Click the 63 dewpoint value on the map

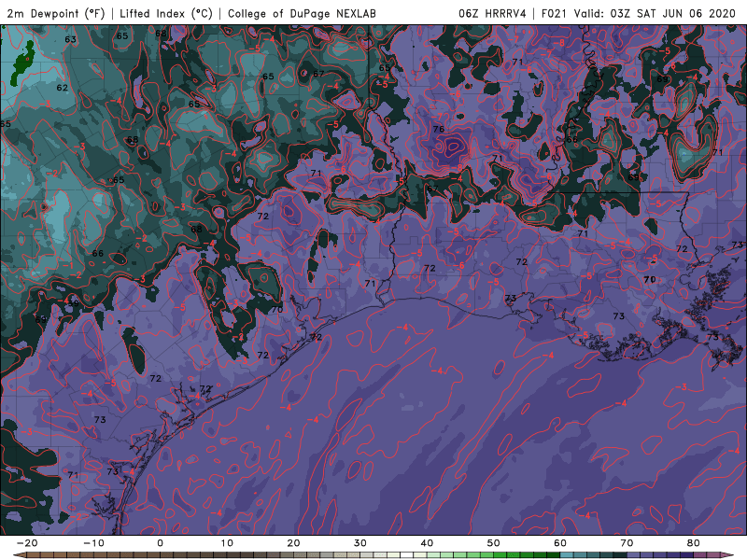click(x=71, y=39)
